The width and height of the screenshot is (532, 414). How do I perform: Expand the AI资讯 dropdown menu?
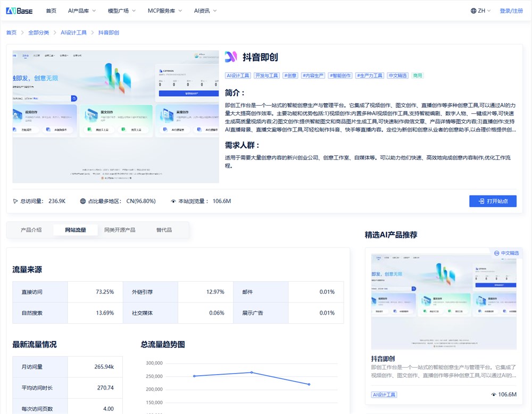(205, 11)
